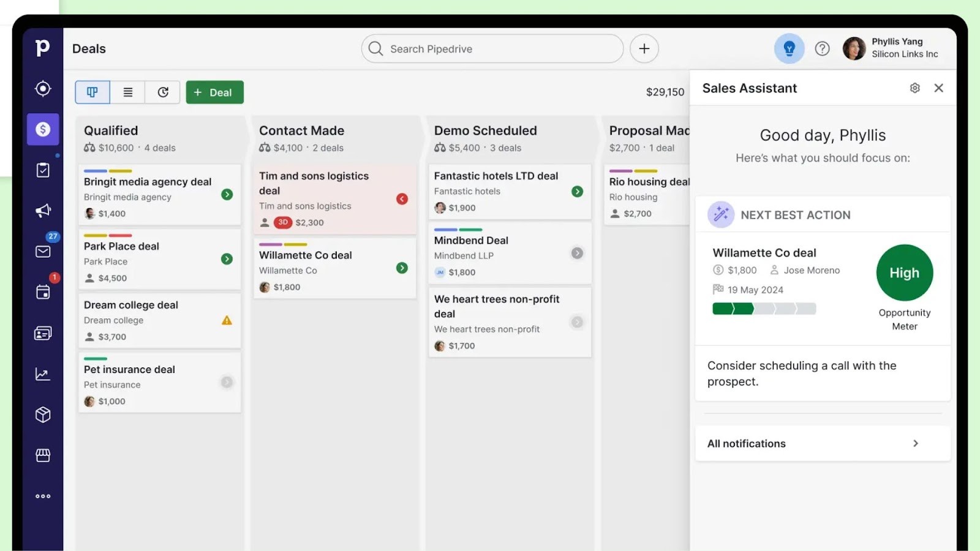Expand the Mindbend Deal card details

coord(576,252)
